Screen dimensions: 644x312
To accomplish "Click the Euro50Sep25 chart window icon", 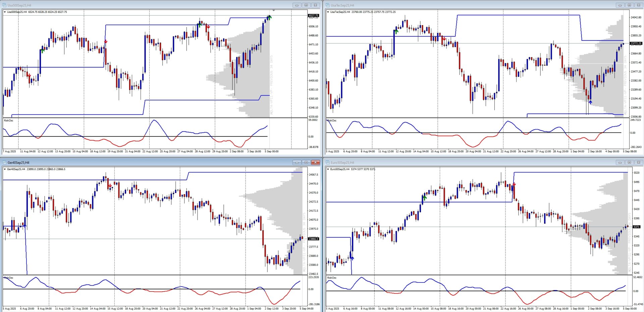I will coord(328,163).
